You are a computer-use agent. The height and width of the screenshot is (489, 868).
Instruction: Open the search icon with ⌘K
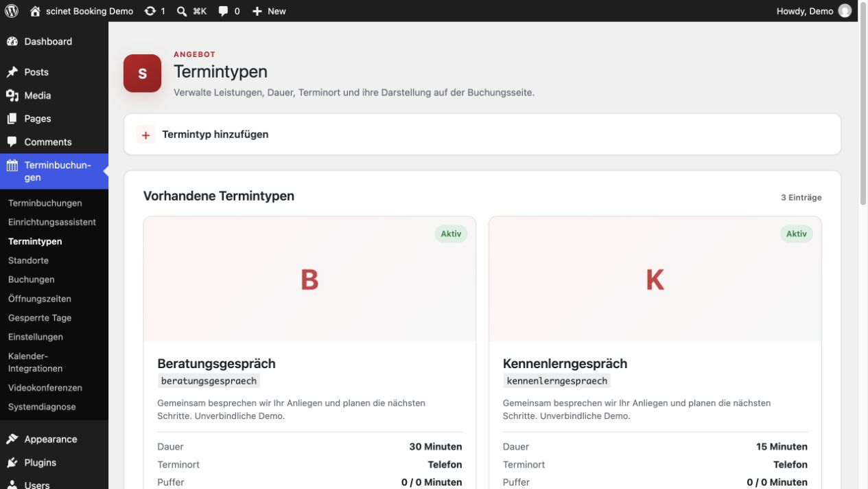coord(182,11)
